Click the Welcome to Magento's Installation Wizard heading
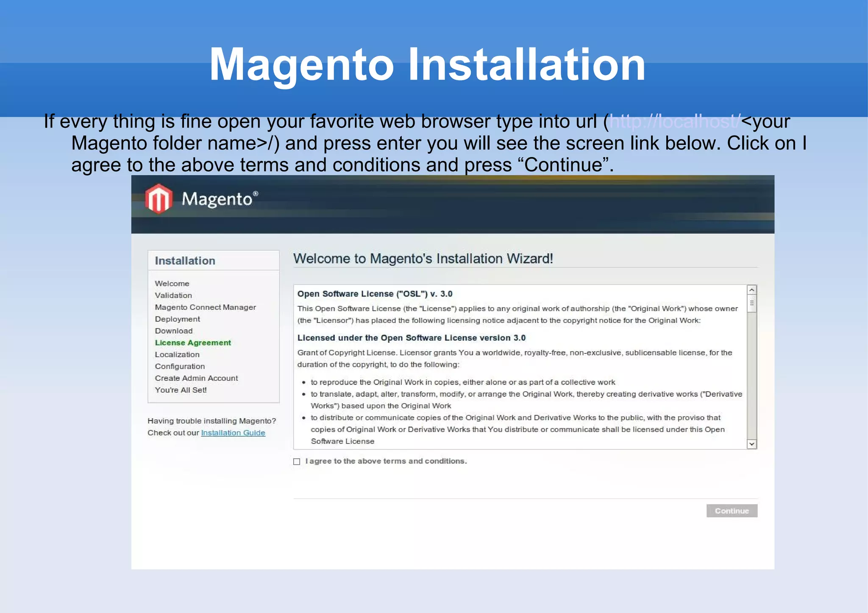Image resolution: width=868 pixels, height=613 pixels. pos(423,258)
